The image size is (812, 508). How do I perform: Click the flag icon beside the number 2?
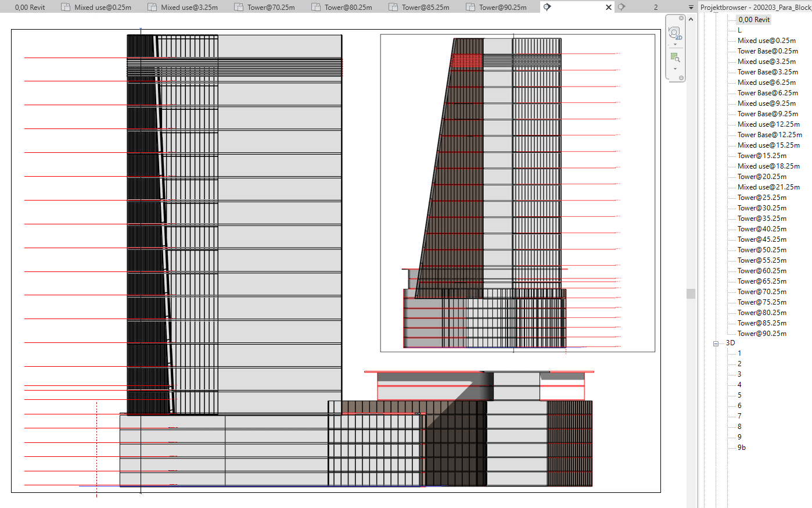tap(621, 6)
